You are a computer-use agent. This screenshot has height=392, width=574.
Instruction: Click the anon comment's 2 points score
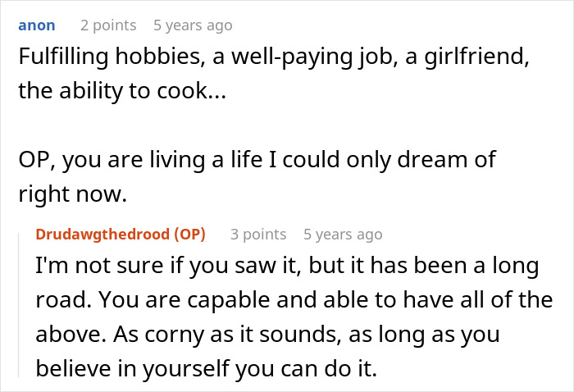(x=108, y=25)
